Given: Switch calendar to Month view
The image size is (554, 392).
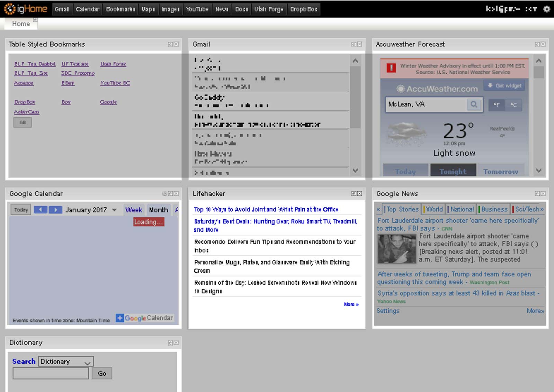Looking at the screenshot, I should [x=159, y=210].
